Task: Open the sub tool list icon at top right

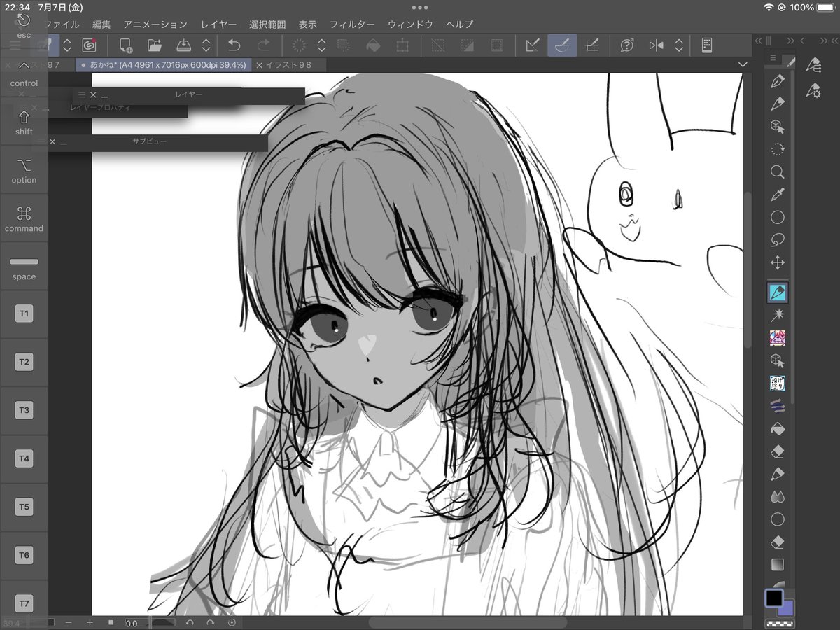Action: [813, 65]
